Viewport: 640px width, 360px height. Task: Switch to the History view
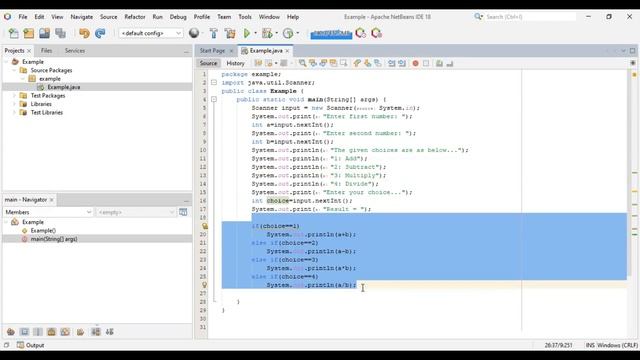(x=236, y=63)
